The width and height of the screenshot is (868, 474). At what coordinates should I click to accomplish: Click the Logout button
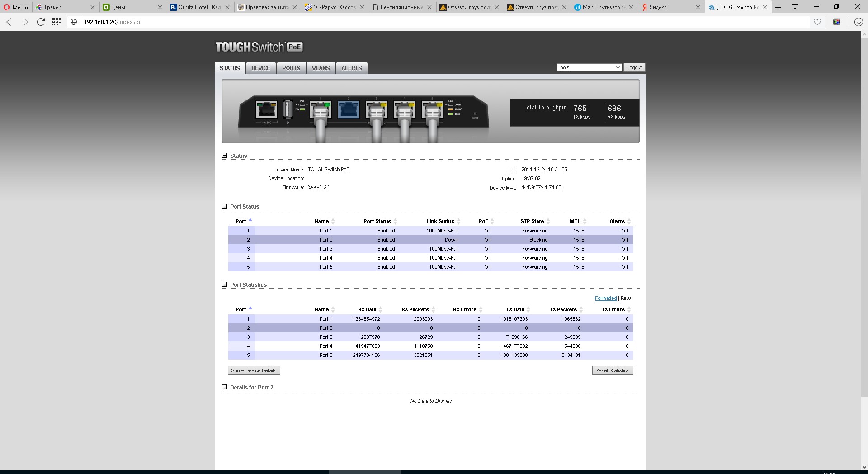(634, 67)
